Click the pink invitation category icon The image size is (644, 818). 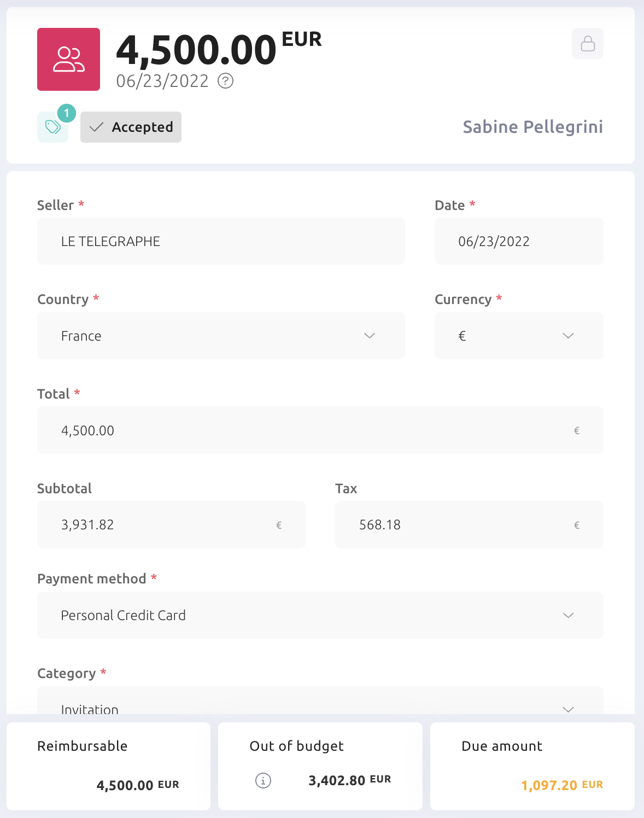tap(68, 59)
